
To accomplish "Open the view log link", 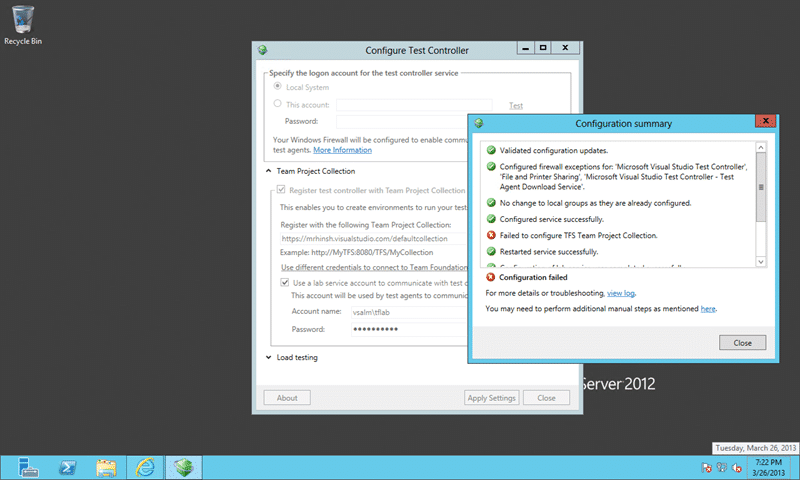I will pyautogui.click(x=620, y=293).
